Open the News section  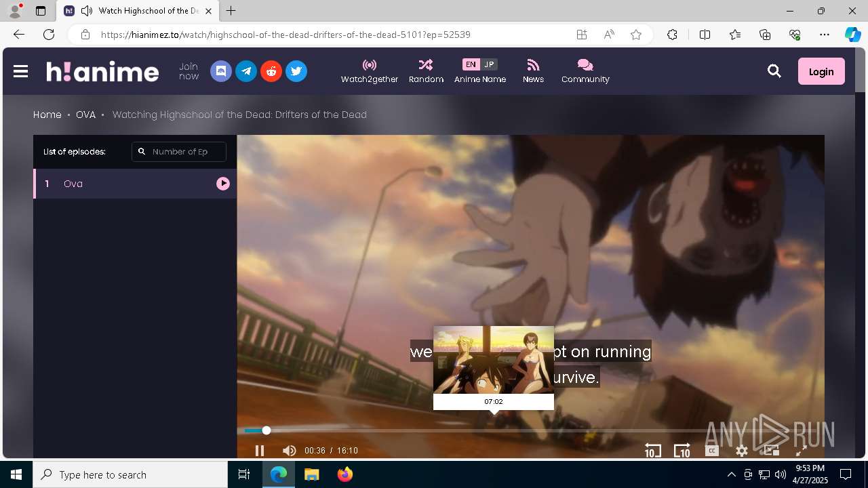point(533,71)
